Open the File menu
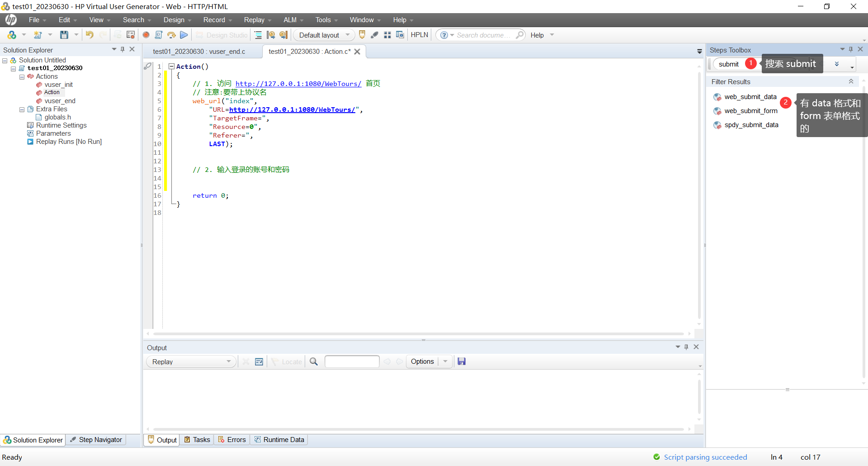868x466 pixels. 37,20
